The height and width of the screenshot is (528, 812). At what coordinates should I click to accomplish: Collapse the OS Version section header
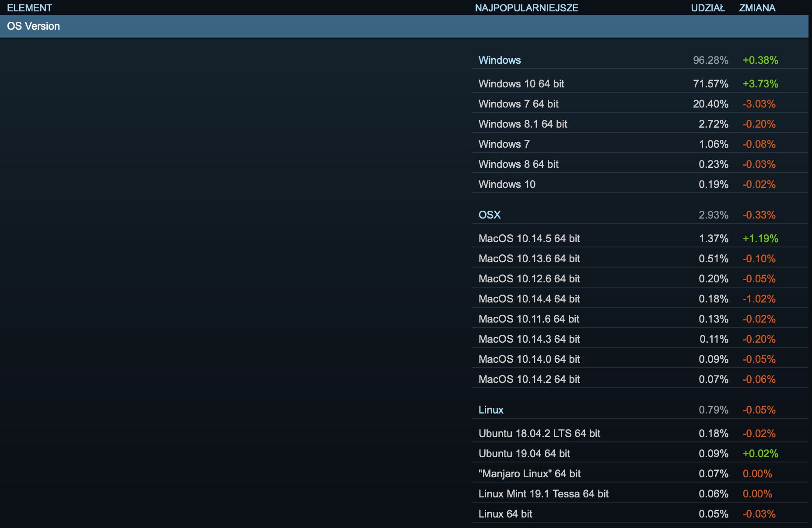404,26
